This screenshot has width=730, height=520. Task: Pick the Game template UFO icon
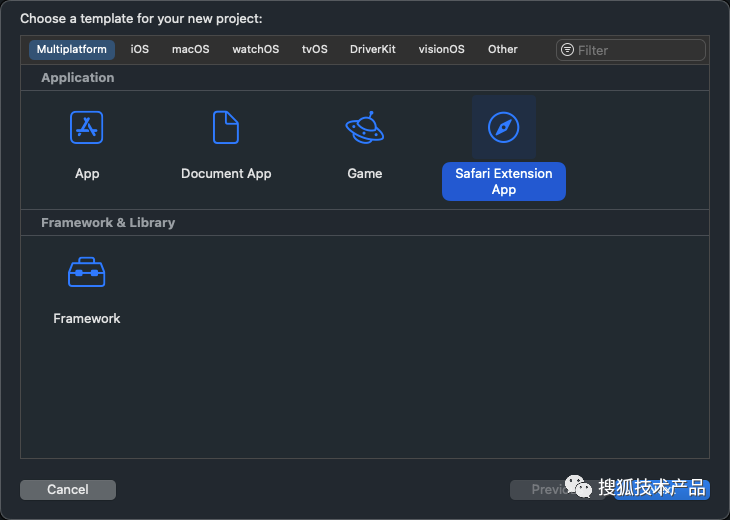(365, 127)
